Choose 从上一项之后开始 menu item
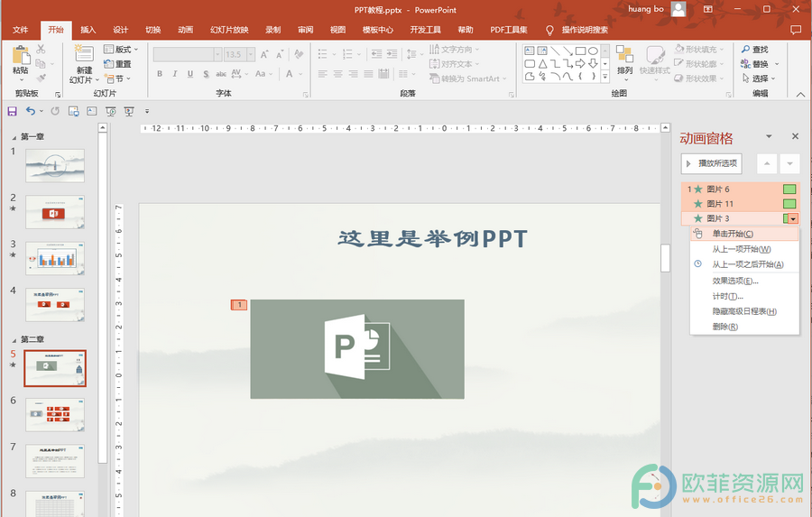Screen dimensions: 812x517 coord(744,264)
